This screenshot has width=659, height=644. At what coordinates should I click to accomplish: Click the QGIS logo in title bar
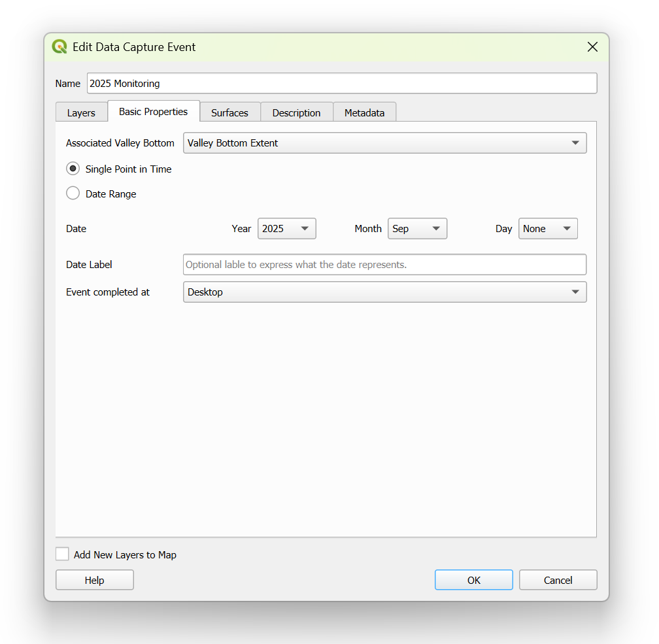click(x=59, y=47)
